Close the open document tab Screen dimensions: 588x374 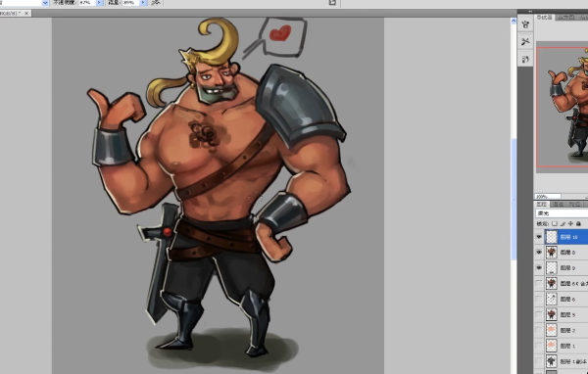[26, 13]
